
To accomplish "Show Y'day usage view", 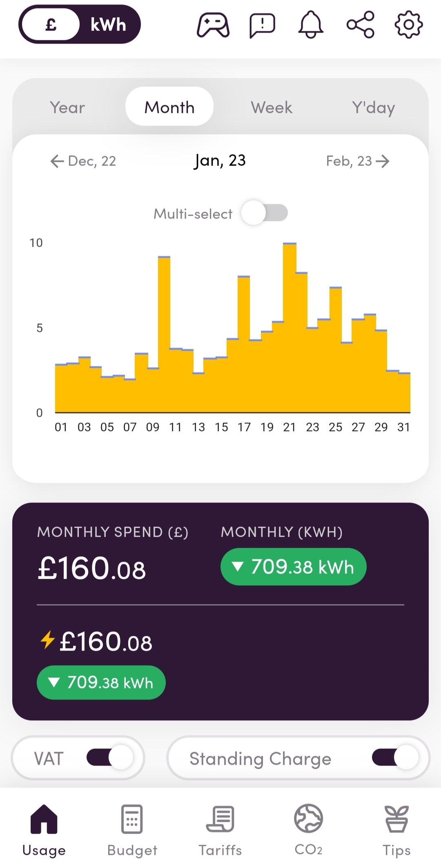I will (x=374, y=107).
